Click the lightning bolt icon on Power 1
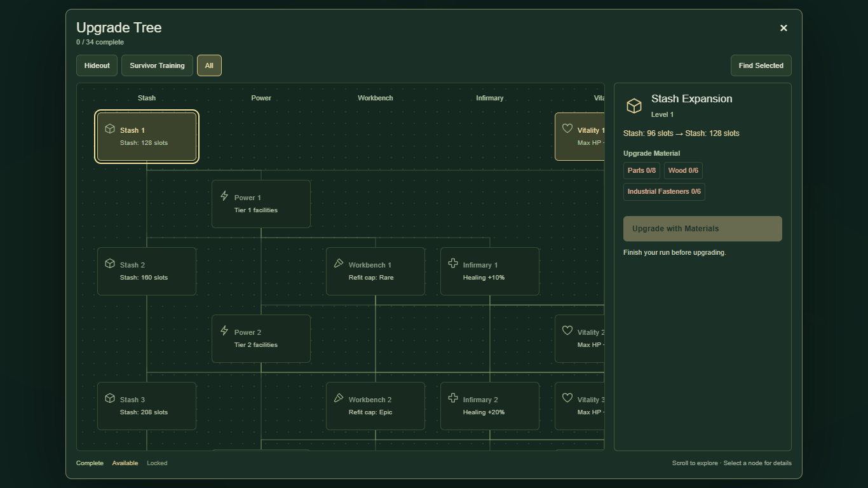This screenshot has height=488, width=868. (224, 196)
